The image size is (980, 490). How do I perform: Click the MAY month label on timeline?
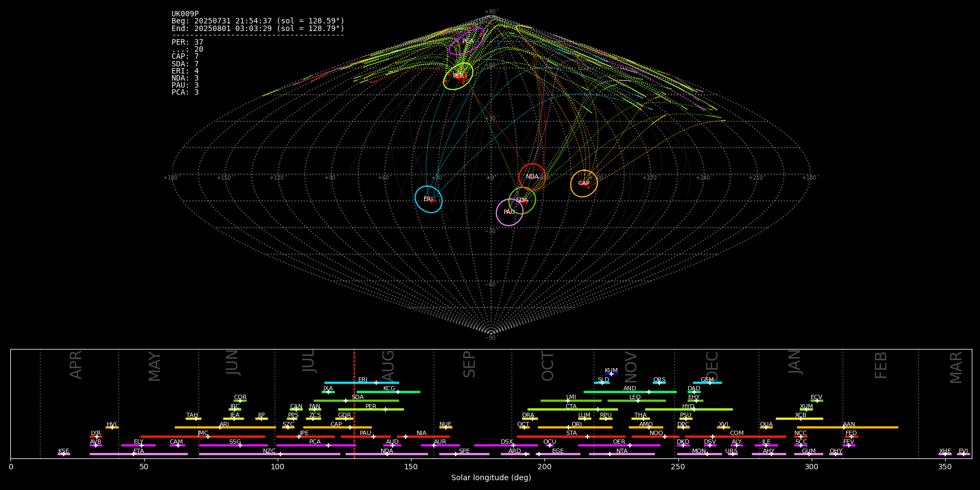pyautogui.click(x=155, y=366)
